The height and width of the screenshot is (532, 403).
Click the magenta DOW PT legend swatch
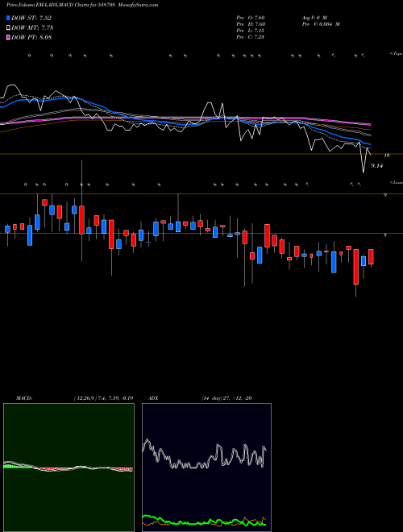click(x=8, y=37)
